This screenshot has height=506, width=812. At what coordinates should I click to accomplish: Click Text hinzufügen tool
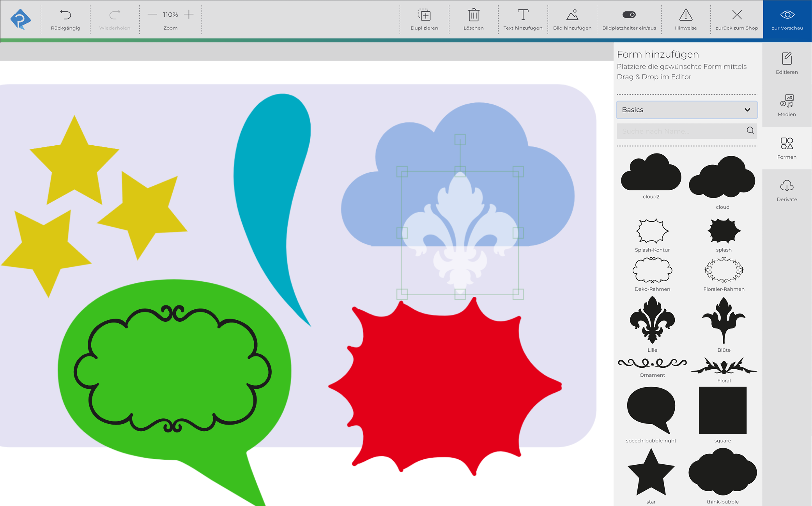pyautogui.click(x=523, y=15)
